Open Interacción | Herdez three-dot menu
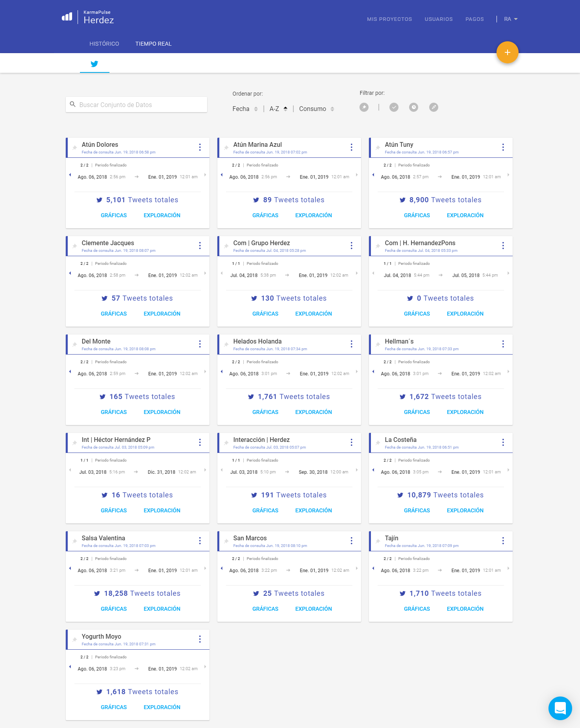This screenshot has width=580, height=728. [352, 442]
